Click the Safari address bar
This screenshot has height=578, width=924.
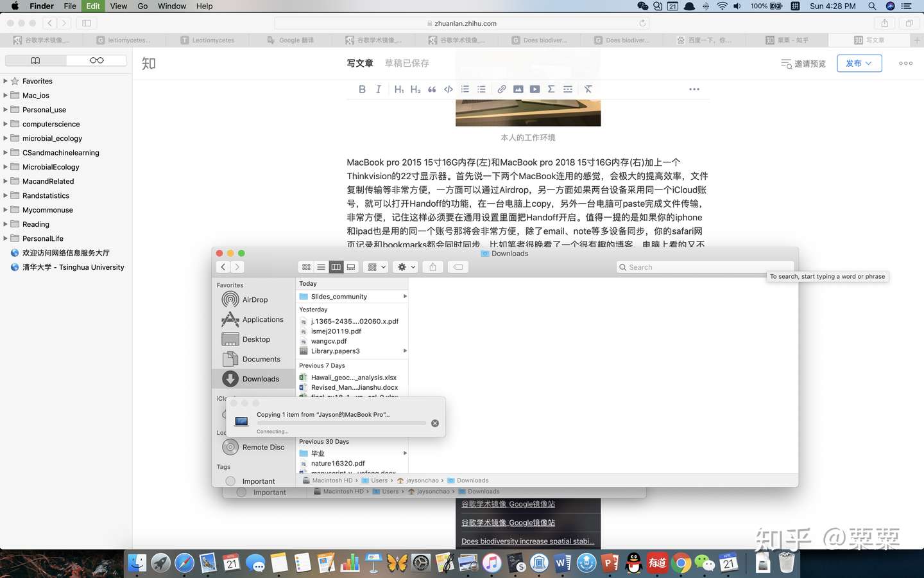point(462,23)
